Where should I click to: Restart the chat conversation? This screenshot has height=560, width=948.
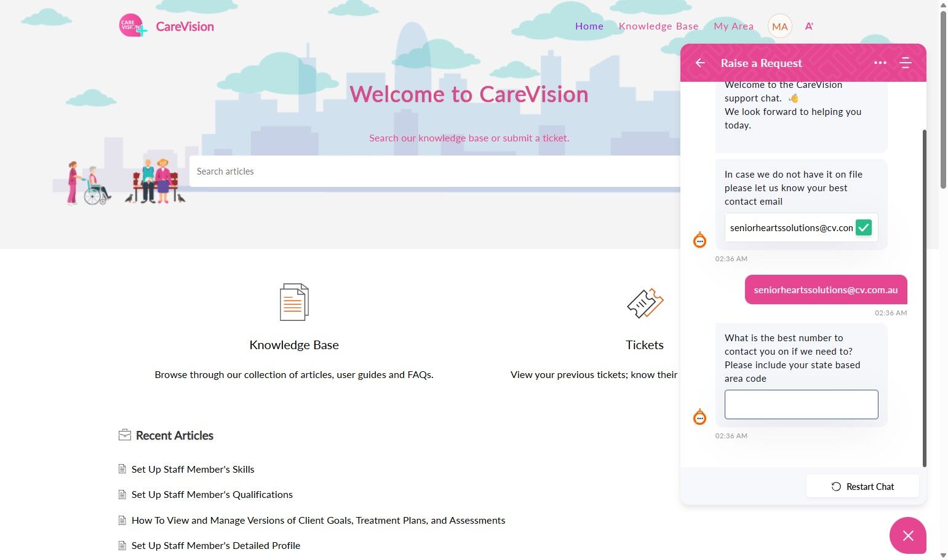862,486
